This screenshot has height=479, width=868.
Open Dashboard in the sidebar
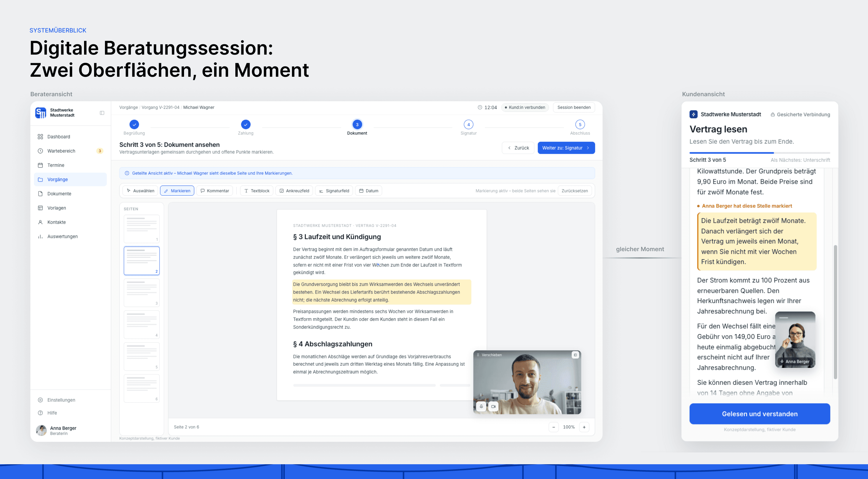click(70, 137)
